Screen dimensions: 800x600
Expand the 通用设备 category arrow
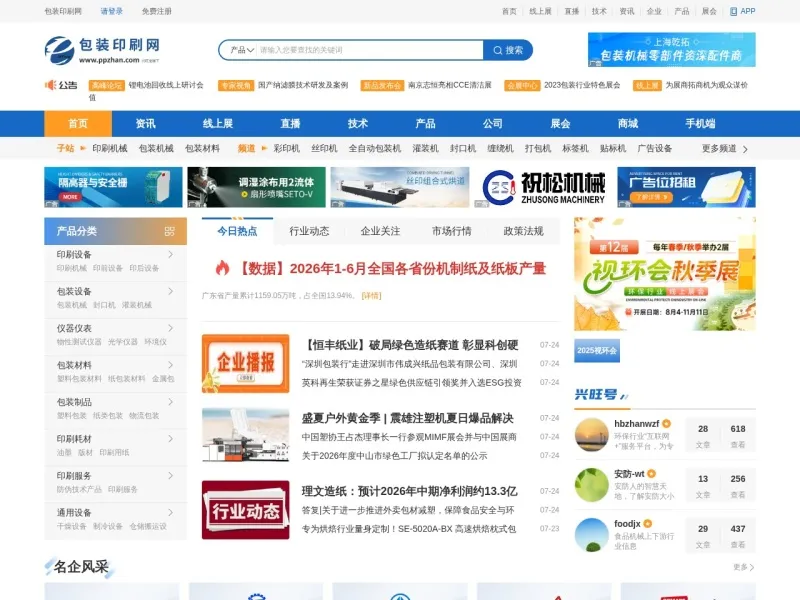point(170,512)
